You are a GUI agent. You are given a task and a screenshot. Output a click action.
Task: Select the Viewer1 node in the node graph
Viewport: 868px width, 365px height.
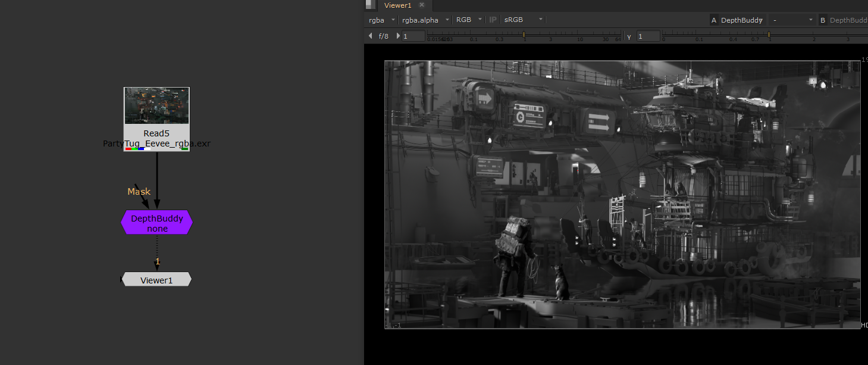click(x=156, y=279)
